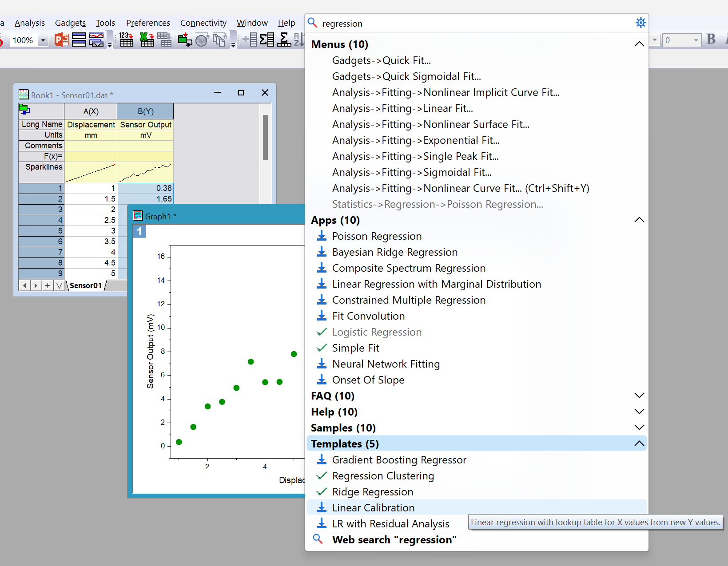This screenshot has height=566, width=728.
Task: Click the Graph1 layer 1 icon
Action: tap(139, 231)
